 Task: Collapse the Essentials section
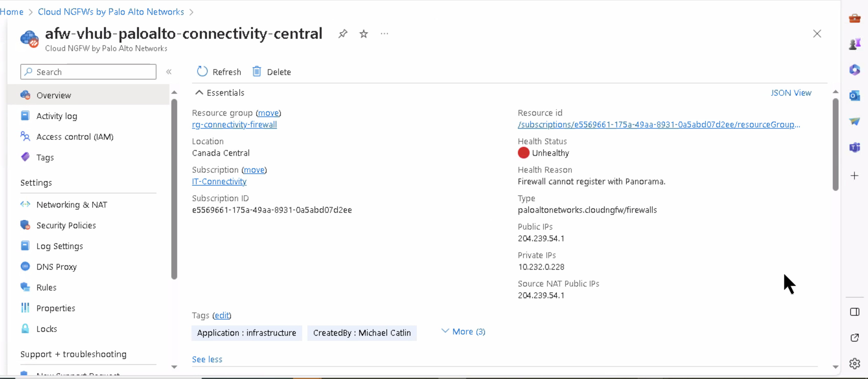(199, 93)
